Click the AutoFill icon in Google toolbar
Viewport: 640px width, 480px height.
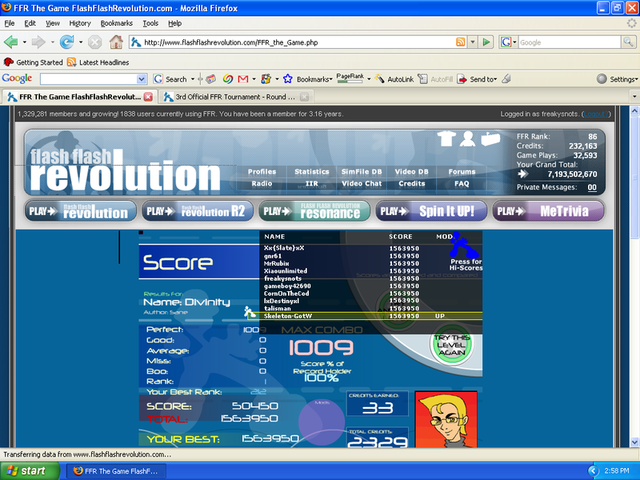(x=423, y=79)
